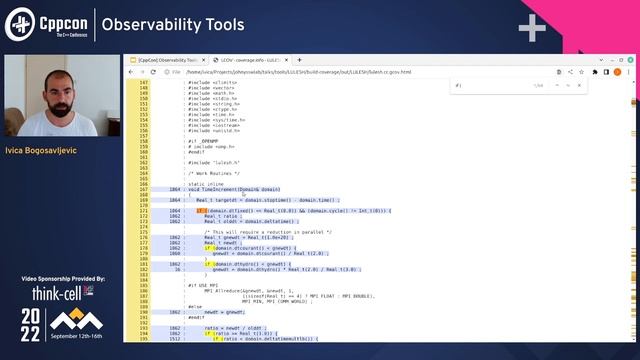Jump to previous find result
This screenshot has height=360, width=640.
(x=557, y=85)
